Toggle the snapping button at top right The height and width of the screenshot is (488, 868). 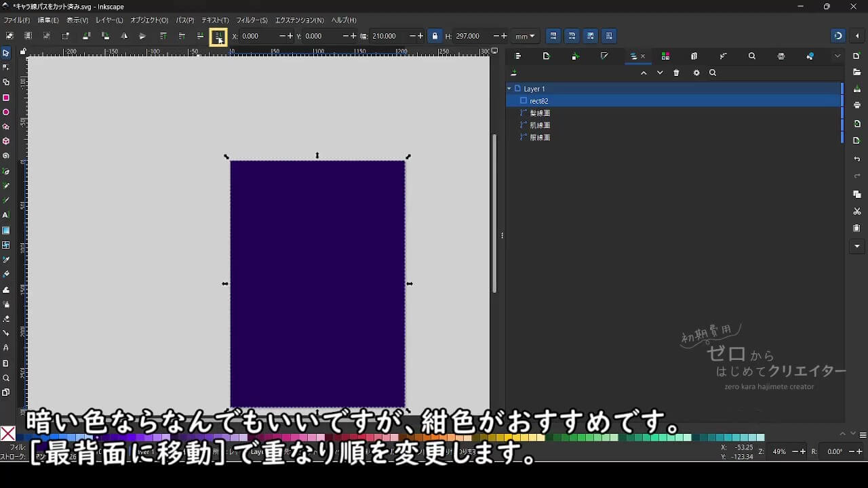point(838,37)
